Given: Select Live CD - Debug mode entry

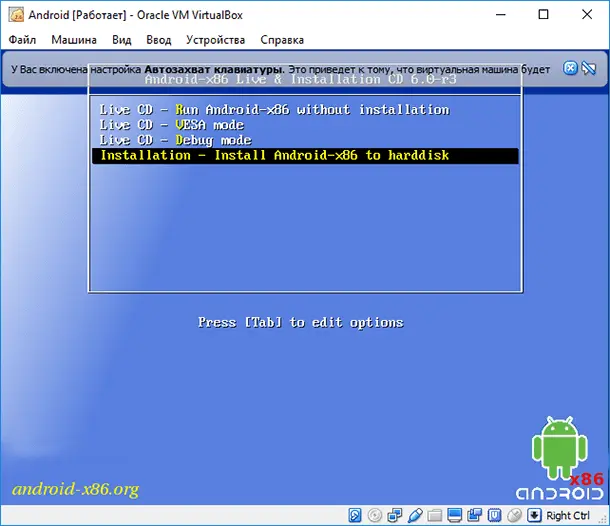Looking at the screenshot, I should 305,140.
